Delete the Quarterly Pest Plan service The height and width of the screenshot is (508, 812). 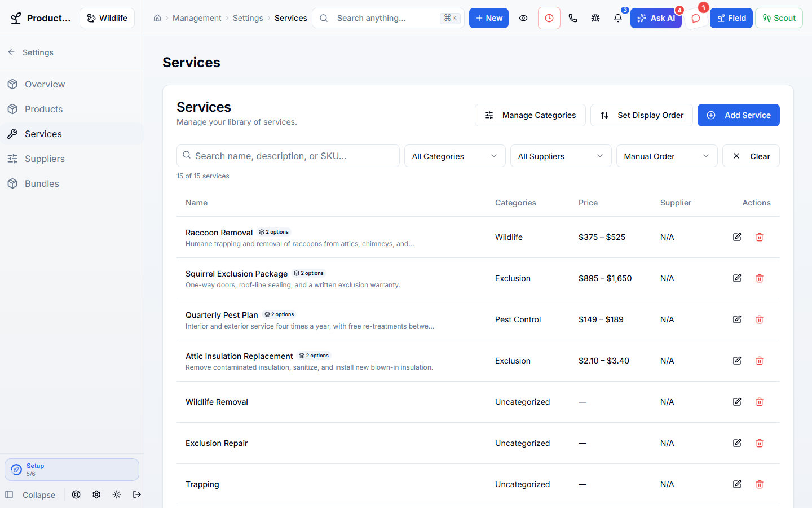pyautogui.click(x=760, y=319)
